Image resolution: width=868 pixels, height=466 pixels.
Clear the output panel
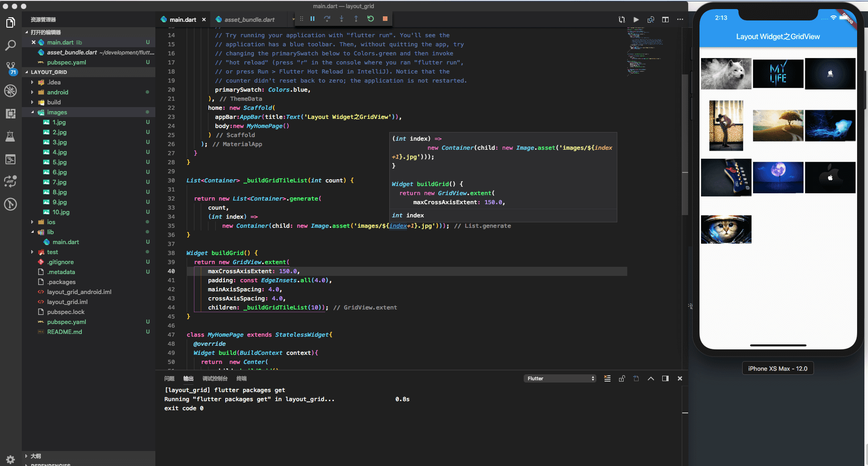tap(607, 378)
